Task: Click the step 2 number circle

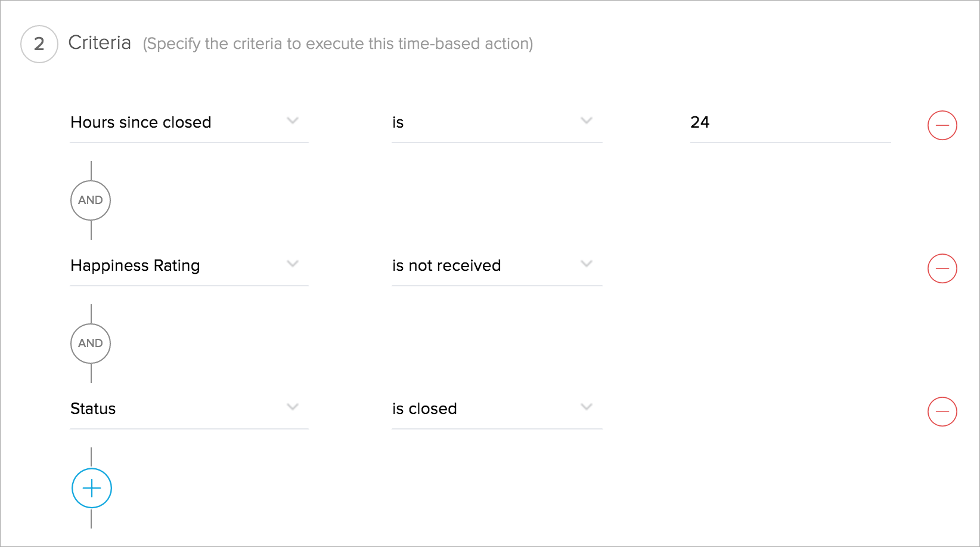Action: (x=39, y=44)
